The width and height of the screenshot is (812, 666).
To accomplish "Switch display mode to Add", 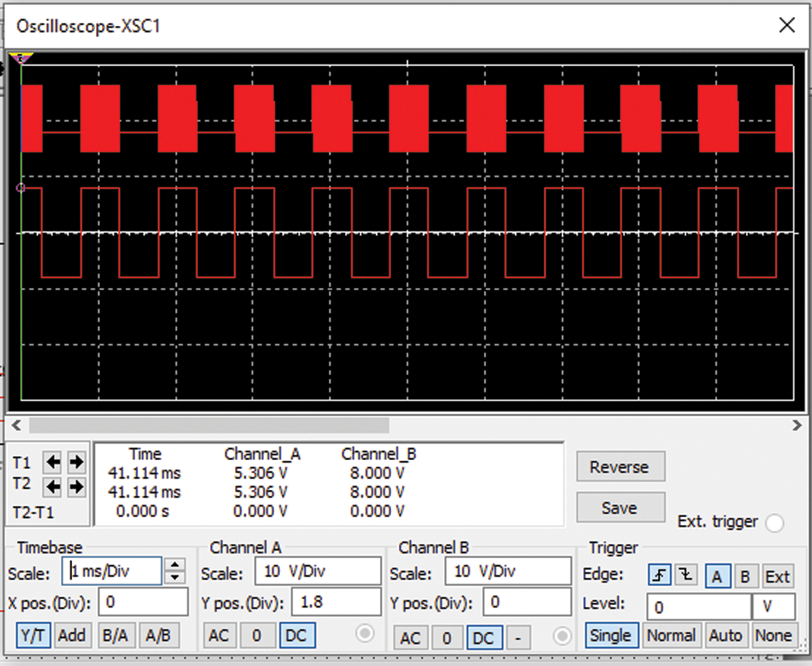I will tap(71, 635).
